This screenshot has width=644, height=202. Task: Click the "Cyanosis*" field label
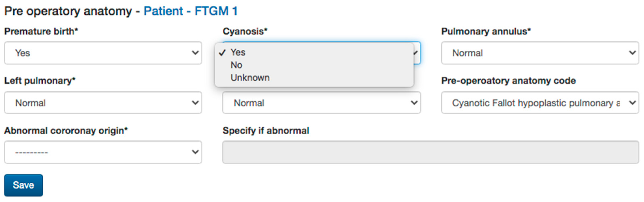(245, 31)
